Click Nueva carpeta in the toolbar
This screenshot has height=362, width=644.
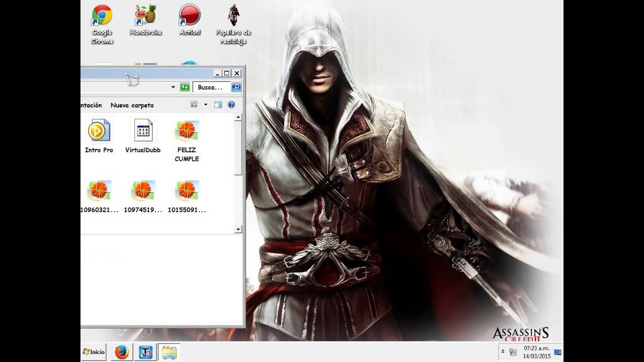[132, 105]
